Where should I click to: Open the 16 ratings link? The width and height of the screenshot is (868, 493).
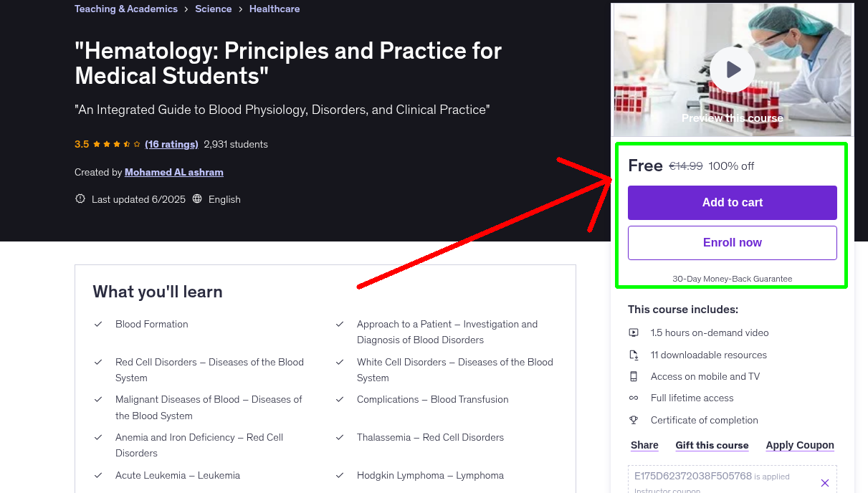click(x=171, y=144)
